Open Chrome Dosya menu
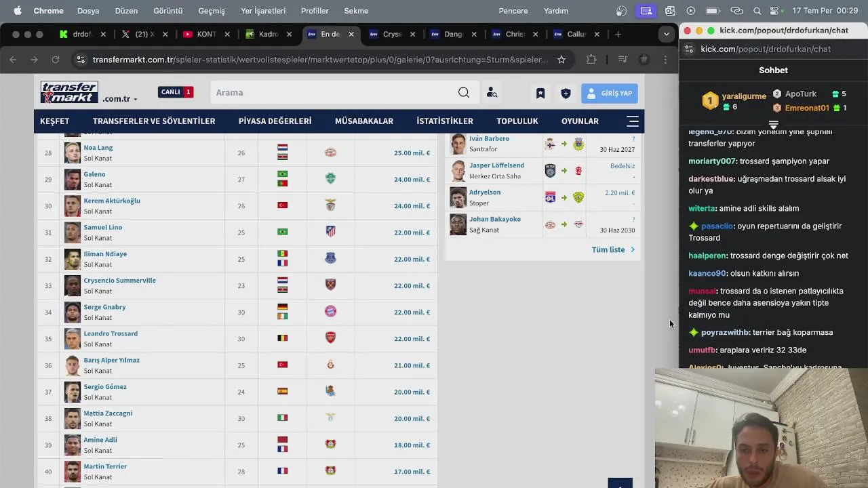868x488 pixels. point(88,11)
